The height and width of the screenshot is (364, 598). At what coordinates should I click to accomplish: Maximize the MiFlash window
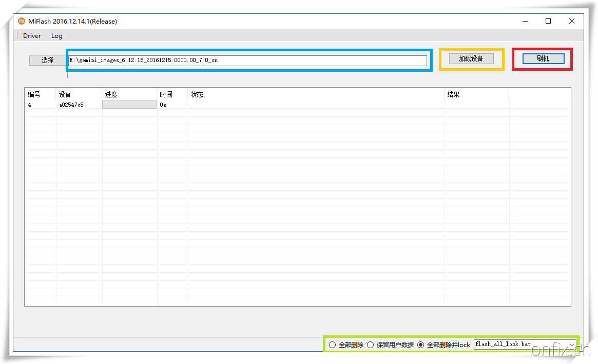[548, 21]
